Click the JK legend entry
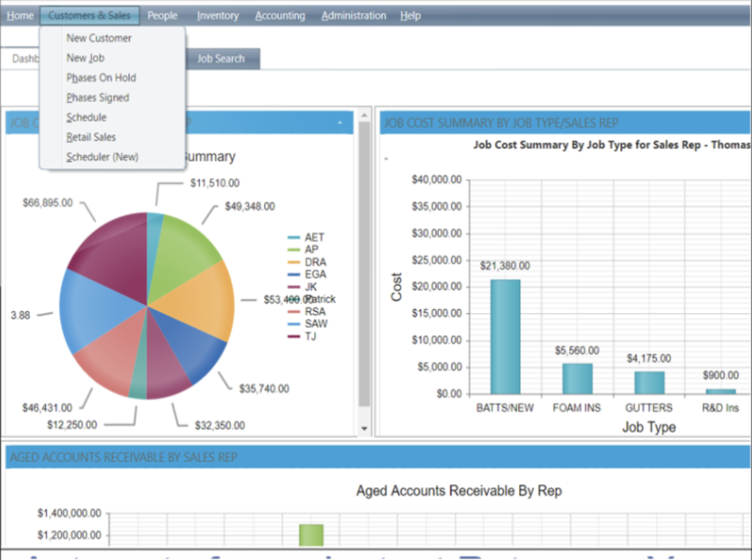The image size is (752, 560). (303, 287)
